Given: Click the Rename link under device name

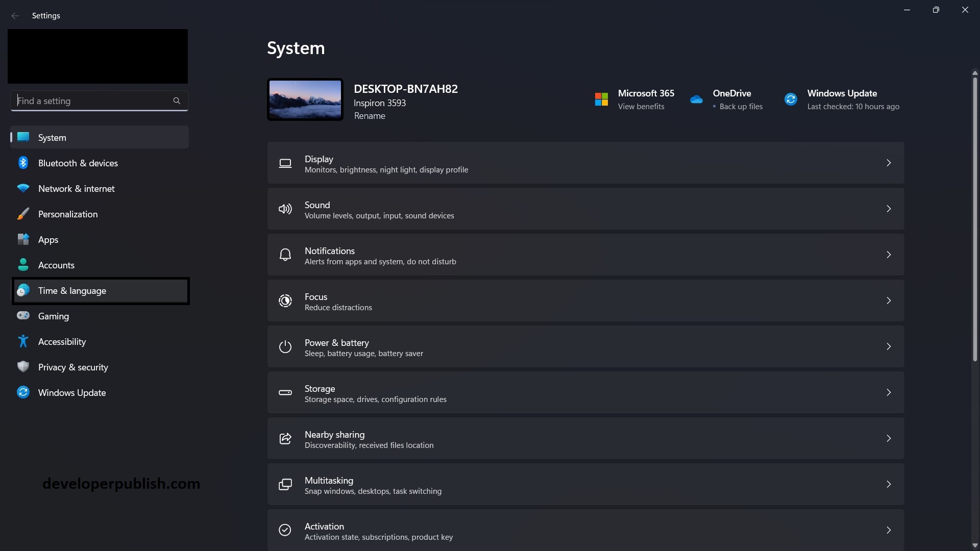Looking at the screenshot, I should click(x=370, y=116).
